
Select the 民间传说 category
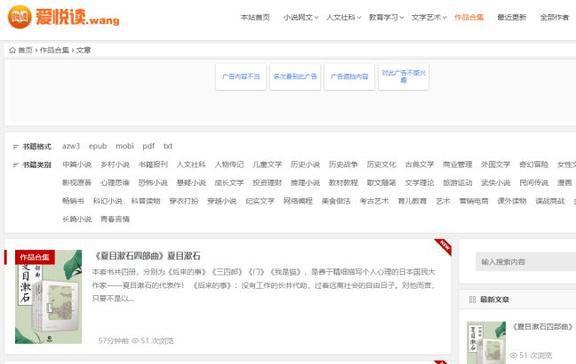(534, 183)
